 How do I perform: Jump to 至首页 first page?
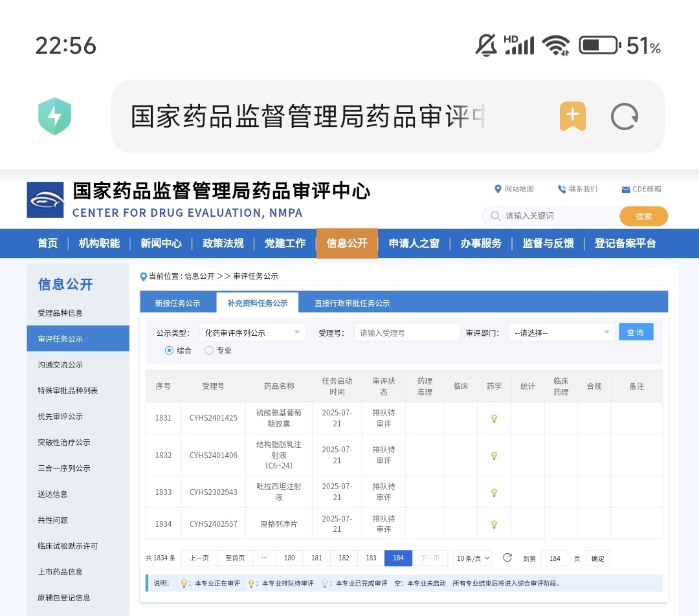[x=235, y=558]
